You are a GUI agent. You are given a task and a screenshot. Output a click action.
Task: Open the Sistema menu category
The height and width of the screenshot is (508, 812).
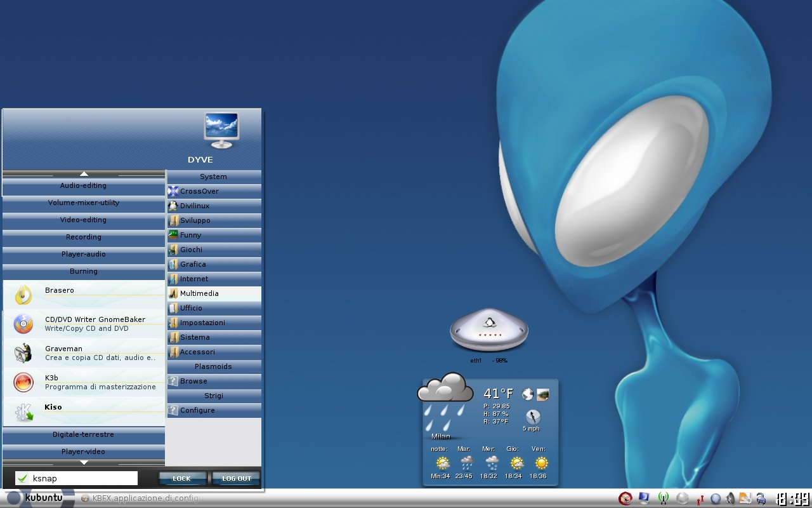tap(214, 337)
